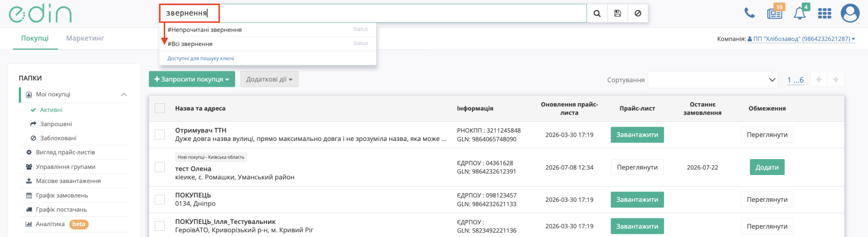The height and width of the screenshot is (237, 868).
Task: Open the Запросити покупця dropdown
Action: pos(192,79)
